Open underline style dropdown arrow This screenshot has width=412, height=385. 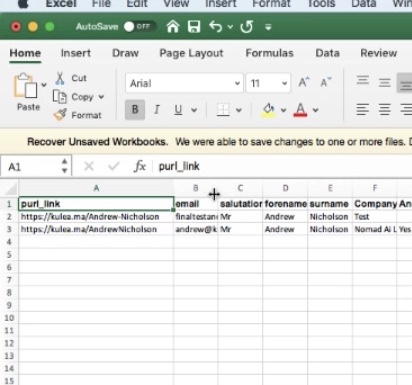194,110
